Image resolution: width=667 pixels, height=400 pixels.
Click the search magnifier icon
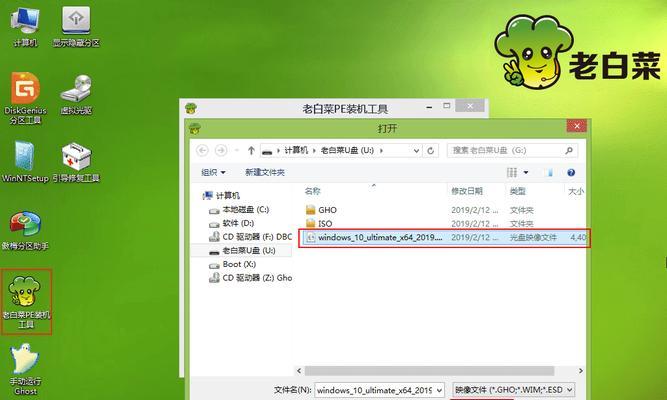pos(569,150)
